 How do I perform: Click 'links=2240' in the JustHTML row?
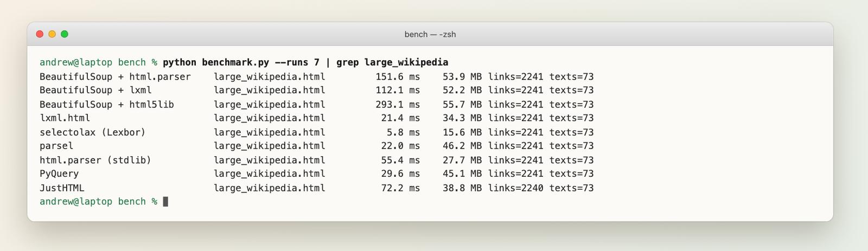click(515, 188)
